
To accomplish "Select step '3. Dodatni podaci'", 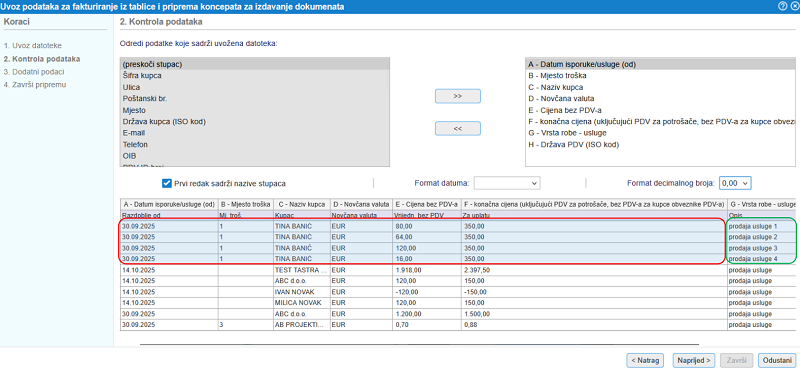I will [x=34, y=71].
